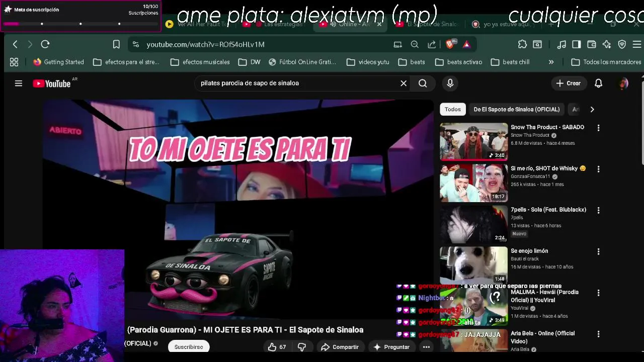Start voice search with microphone
Screen dimensions: 644x362
click(450, 83)
